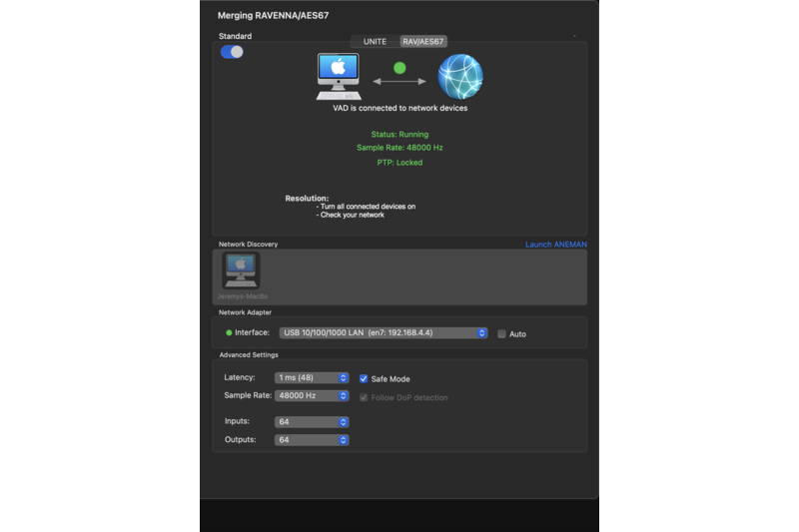Image resolution: width=799 pixels, height=532 pixels.
Task: Click the iMac computer icon in status panel
Action: [339, 77]
